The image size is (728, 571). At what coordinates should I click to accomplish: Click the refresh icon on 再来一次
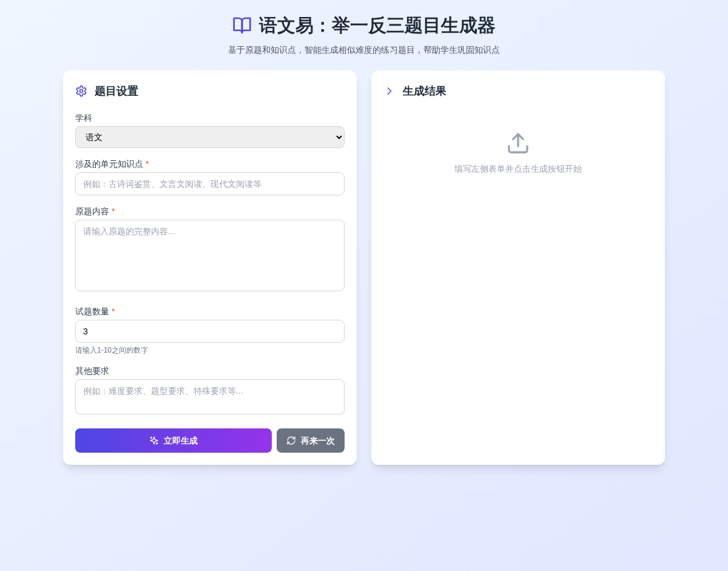click(291, 441)
